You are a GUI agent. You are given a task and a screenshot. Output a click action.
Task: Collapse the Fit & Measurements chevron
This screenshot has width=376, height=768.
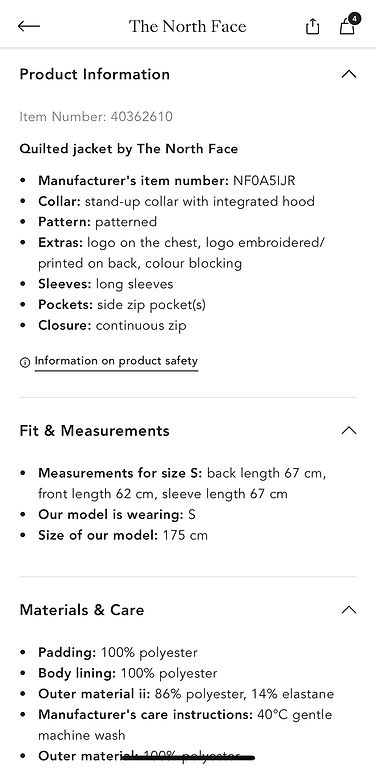(x=349, y=431)
